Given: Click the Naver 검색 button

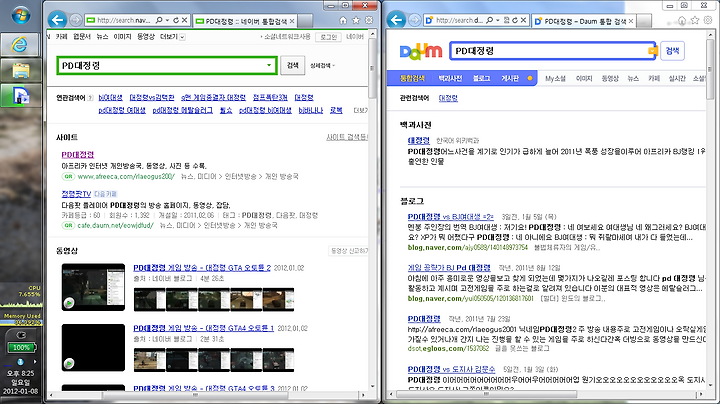Looking at the screenshot, I should tap(292, 66).
